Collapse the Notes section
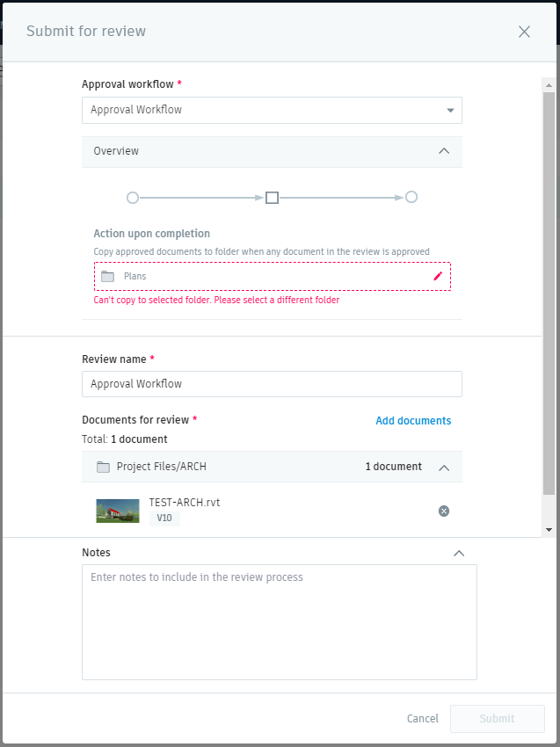 [458, 553]
